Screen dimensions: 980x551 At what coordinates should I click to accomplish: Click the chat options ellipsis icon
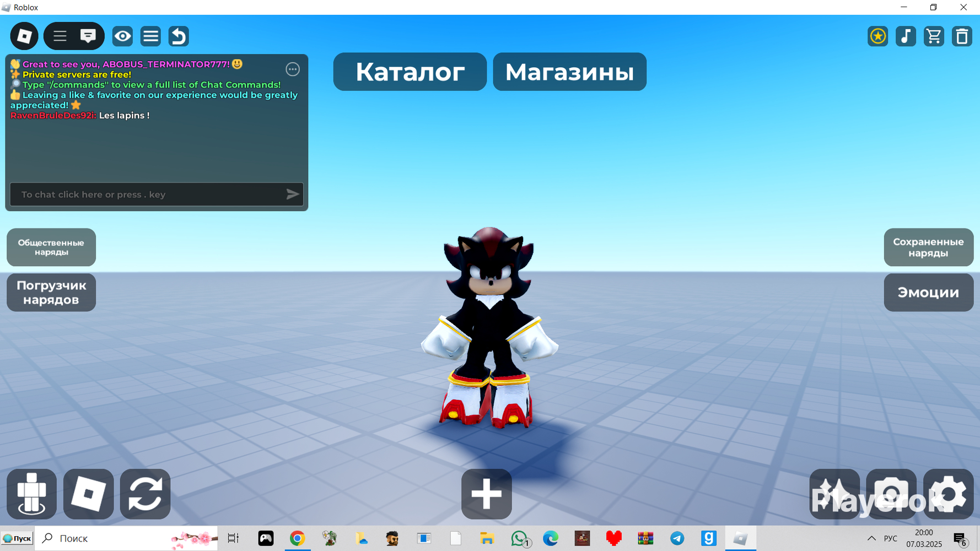pyautogui.click(x=293, y=69)
